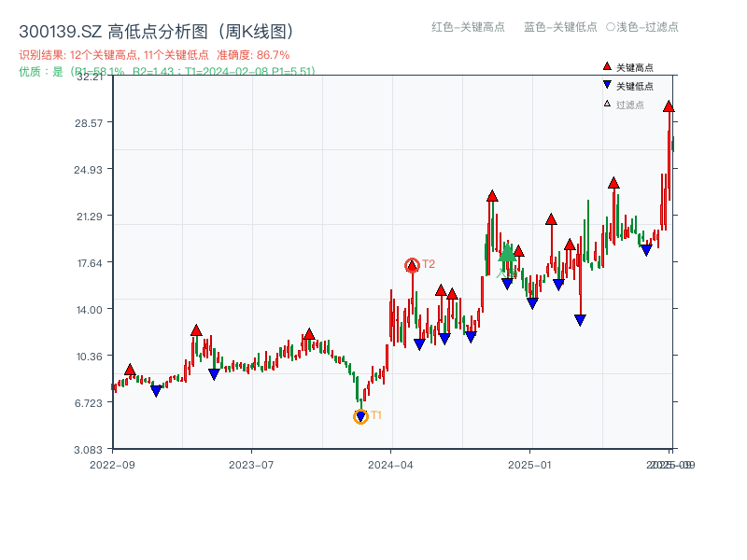Viewport: 747px width, 560px height.
Task: Click the 6.723 y-axis value
Action: 89,403
